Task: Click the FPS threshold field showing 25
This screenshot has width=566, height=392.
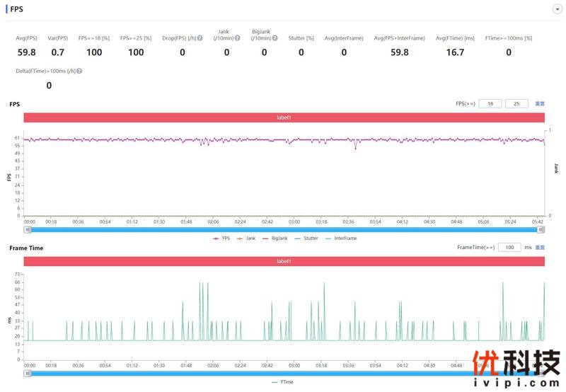Action: 516,103
